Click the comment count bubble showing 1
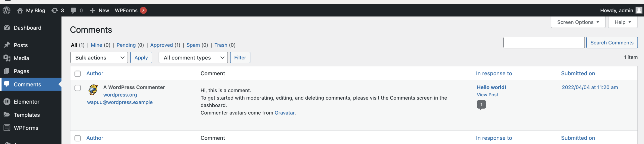The height and width of the screenshot is (144, 644). (x=481, y=104)
